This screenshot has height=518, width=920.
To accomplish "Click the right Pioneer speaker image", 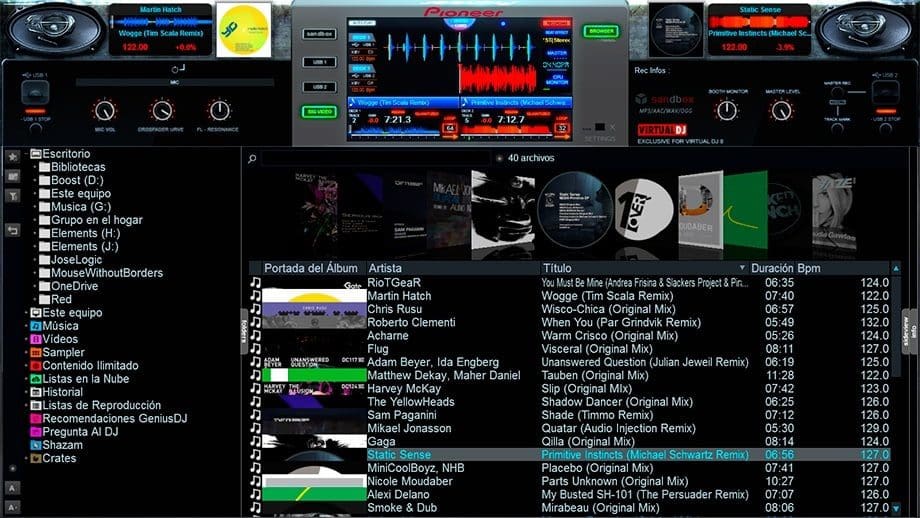I will click(864, 28).
